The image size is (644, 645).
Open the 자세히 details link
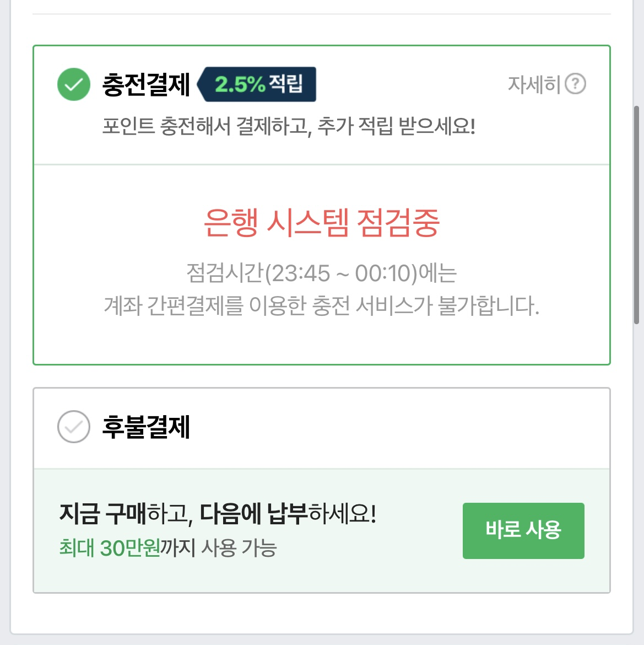[534, 84]
